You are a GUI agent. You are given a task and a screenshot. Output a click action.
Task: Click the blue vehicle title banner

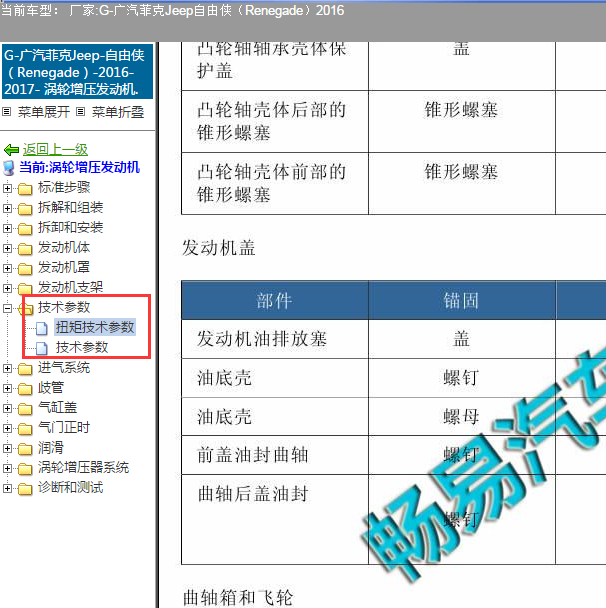[78, 72]
